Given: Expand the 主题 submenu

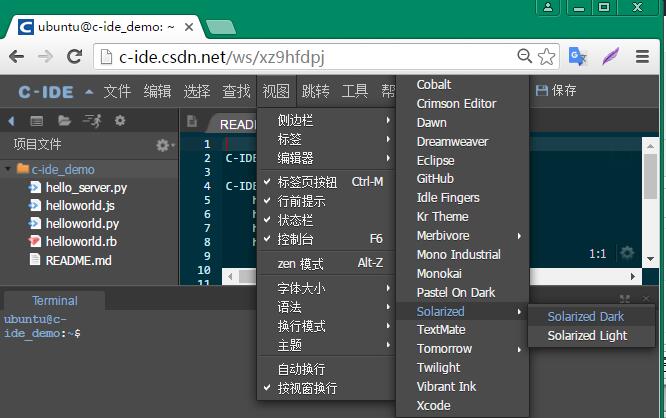Looking at the screenshot, I should (327, 345).
